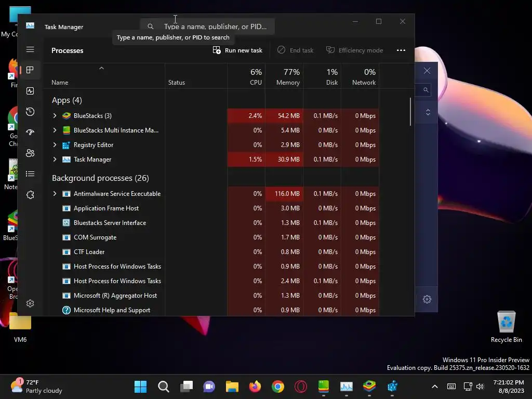Launch Google Chrome from the taskbar
The width and height of the screenshot is (532, 399).
(278, 387)
